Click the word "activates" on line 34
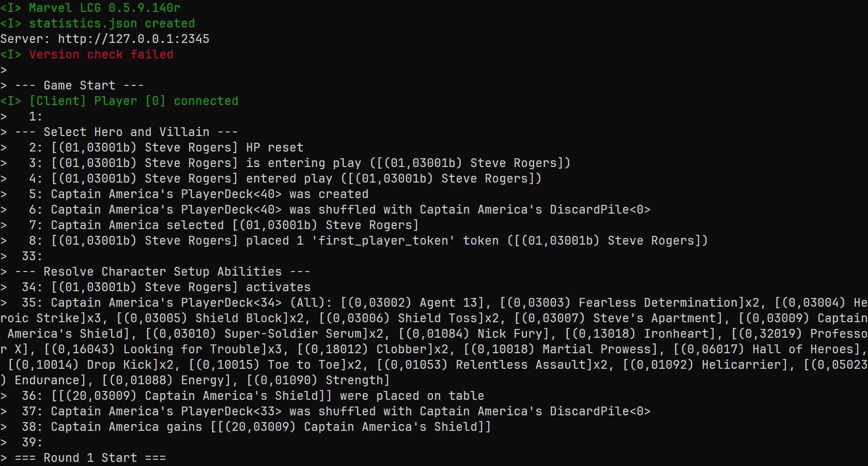 tap(278, 287)
